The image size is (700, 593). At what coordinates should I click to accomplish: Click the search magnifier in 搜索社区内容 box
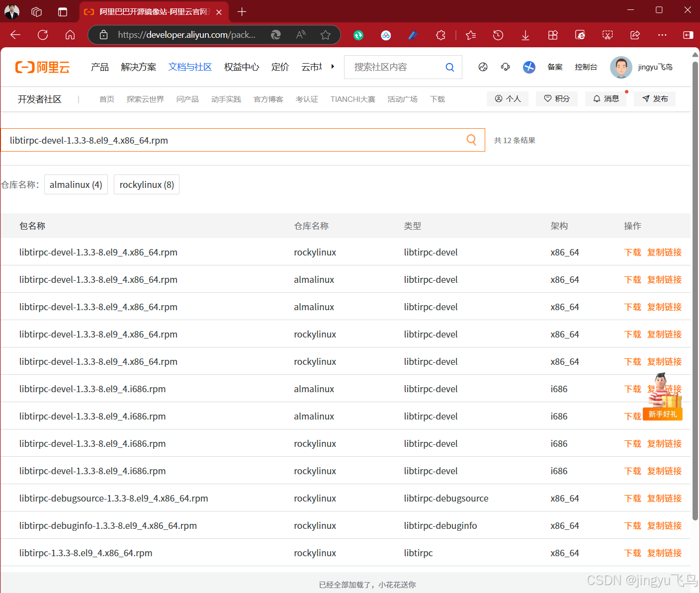click(450, 67)
